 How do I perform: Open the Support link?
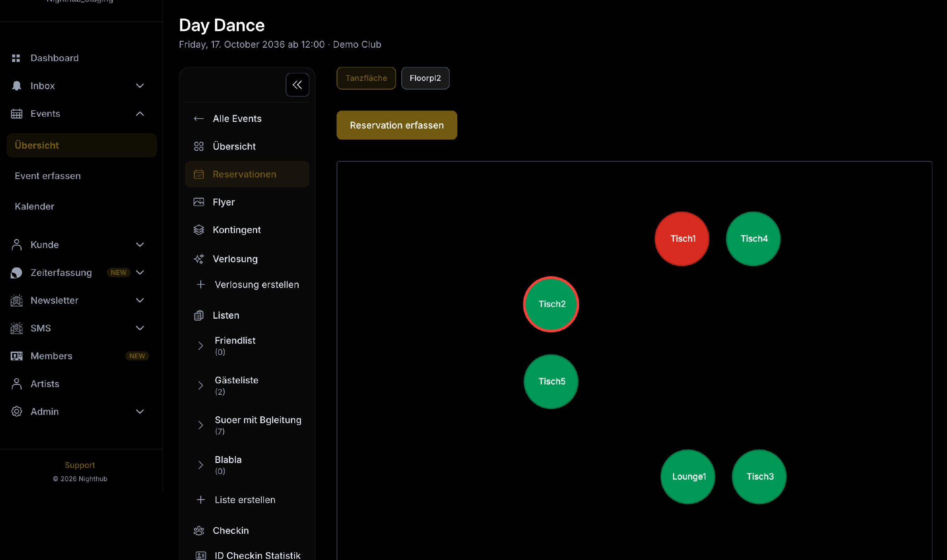[x=80, y=465]
